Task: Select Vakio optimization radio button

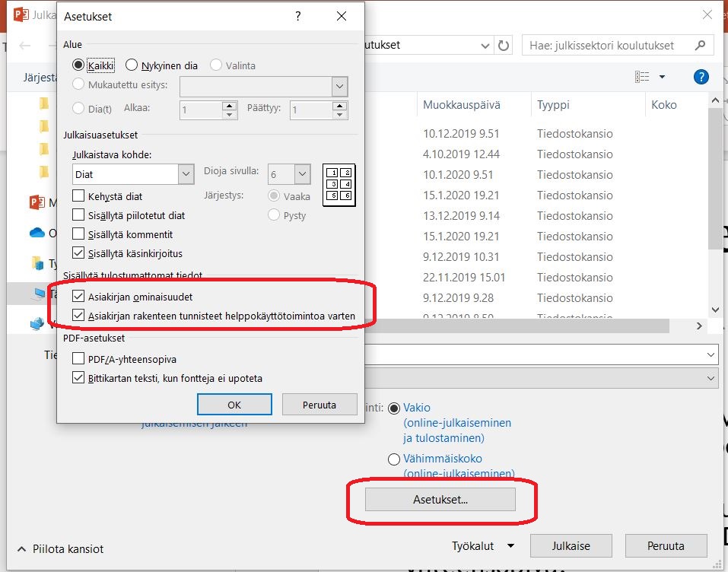Action: click(x=394, y=408)
